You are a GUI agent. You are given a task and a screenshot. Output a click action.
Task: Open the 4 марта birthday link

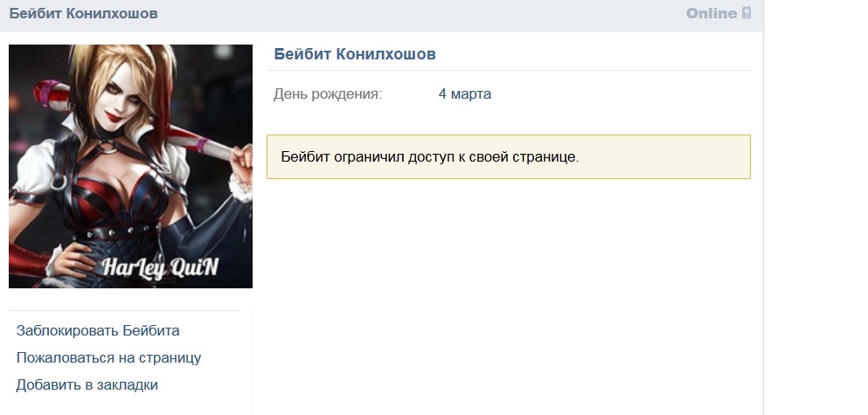464,94
